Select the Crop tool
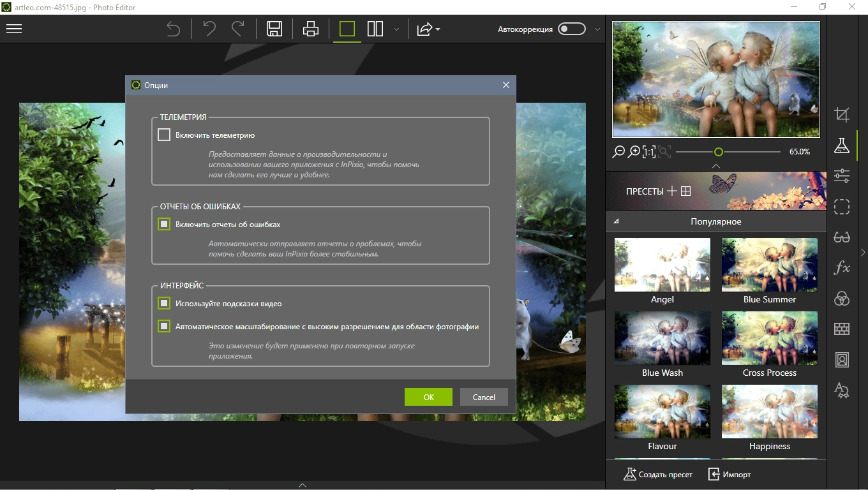The height and width of the screenshot is (490, 868). click(842, 115)
